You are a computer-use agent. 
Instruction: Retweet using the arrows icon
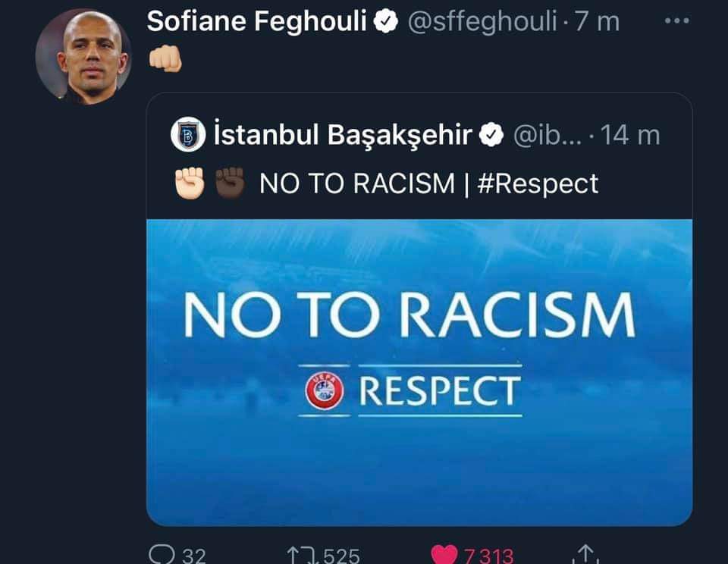301,555
